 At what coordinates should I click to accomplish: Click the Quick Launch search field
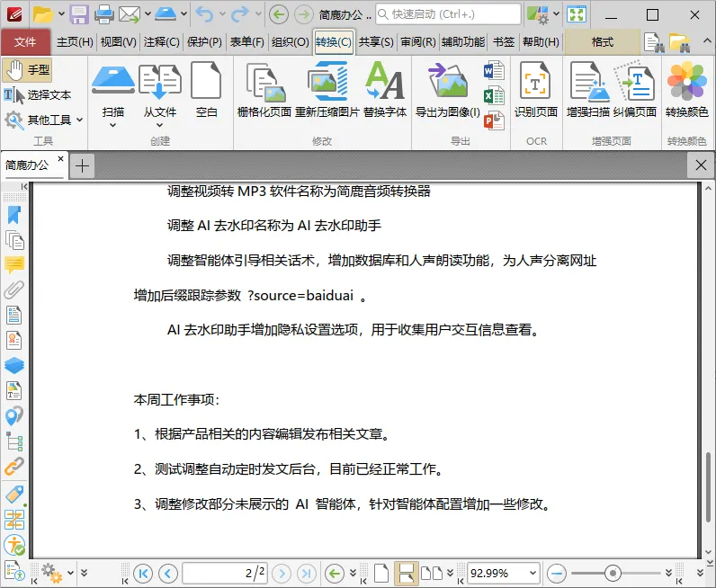[x=448, y=14]
